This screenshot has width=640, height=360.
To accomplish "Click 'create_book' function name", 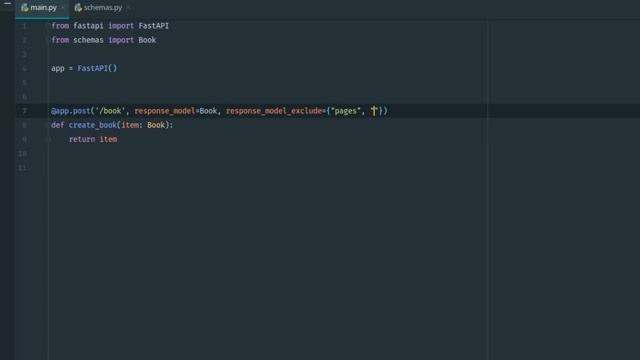I will click(93, 125).
